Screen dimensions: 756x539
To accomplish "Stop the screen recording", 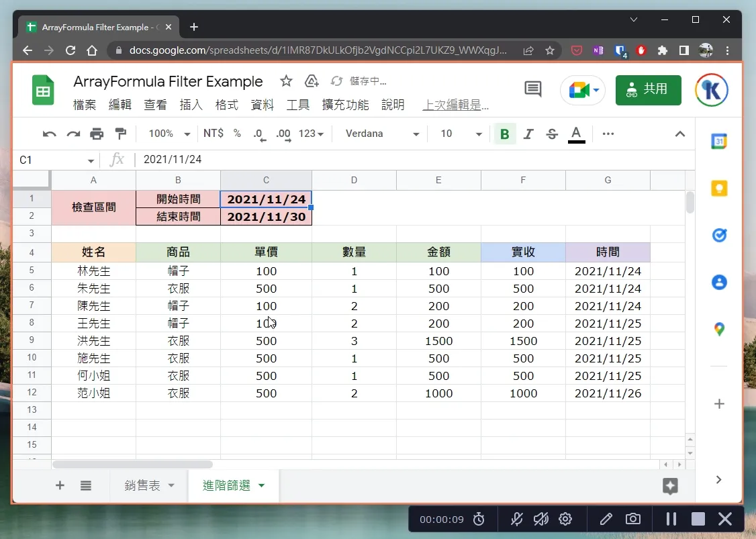I will 698,520.
